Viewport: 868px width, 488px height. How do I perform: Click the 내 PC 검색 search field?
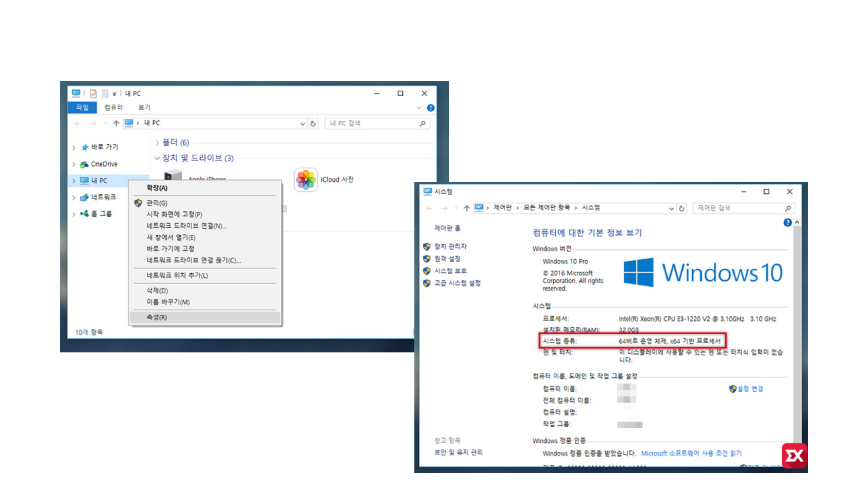pos(371,124)
